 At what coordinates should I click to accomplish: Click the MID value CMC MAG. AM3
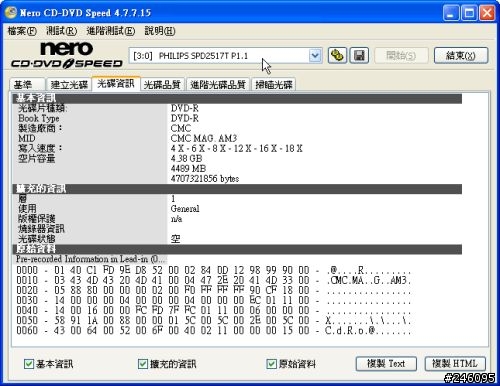[204, 138]
